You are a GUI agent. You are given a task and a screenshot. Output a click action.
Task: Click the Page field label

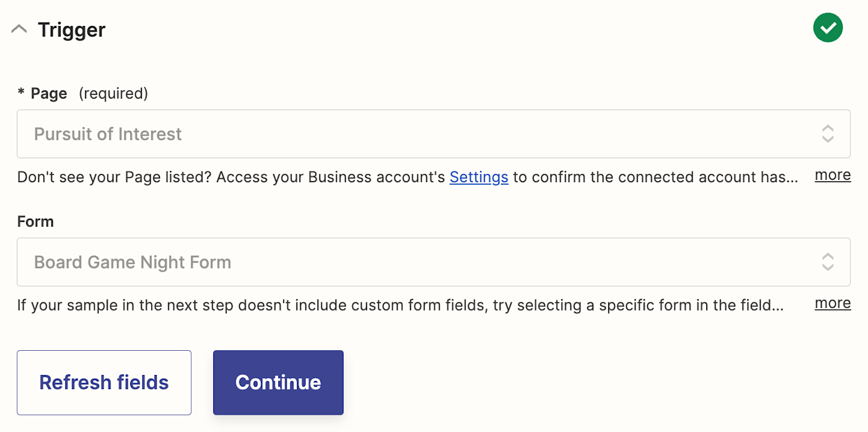pyautogui.click(x=49, y=94)
